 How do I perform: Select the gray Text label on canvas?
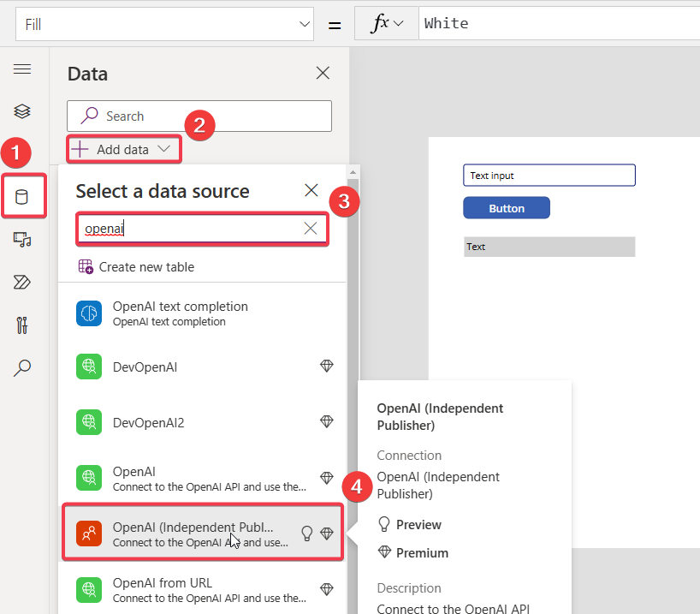click(x=549, y=247)
